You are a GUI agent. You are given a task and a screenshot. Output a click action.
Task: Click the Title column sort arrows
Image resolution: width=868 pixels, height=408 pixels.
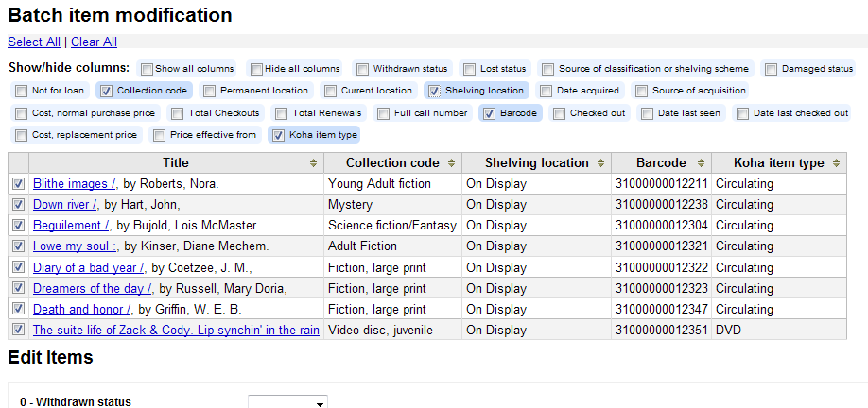tap(314, 163)
